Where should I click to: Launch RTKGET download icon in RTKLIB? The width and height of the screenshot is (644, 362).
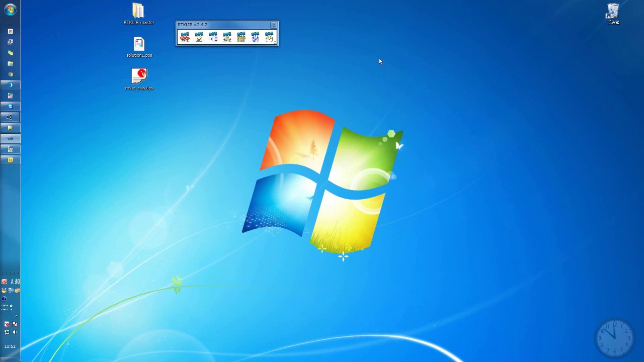(x=269, y=37)
